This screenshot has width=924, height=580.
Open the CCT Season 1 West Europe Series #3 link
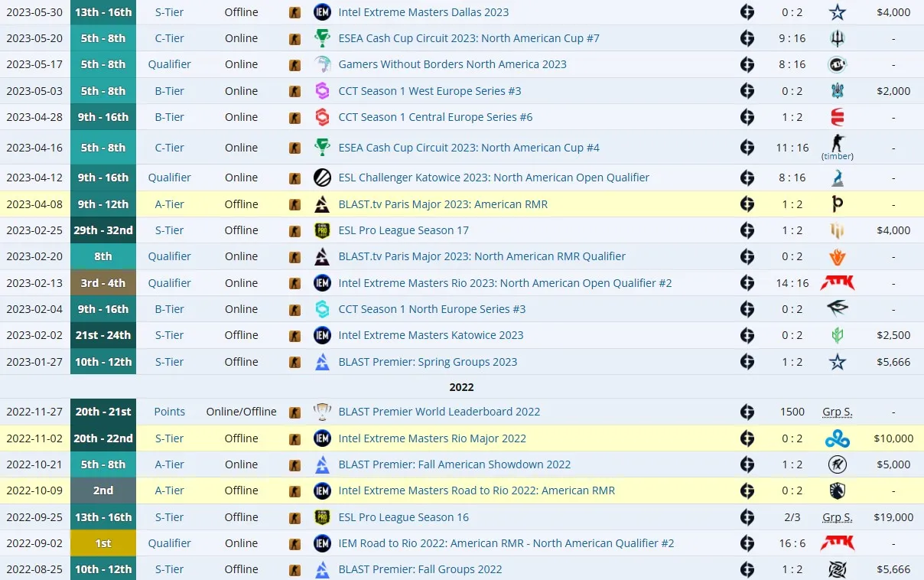[x=430, y=91]
